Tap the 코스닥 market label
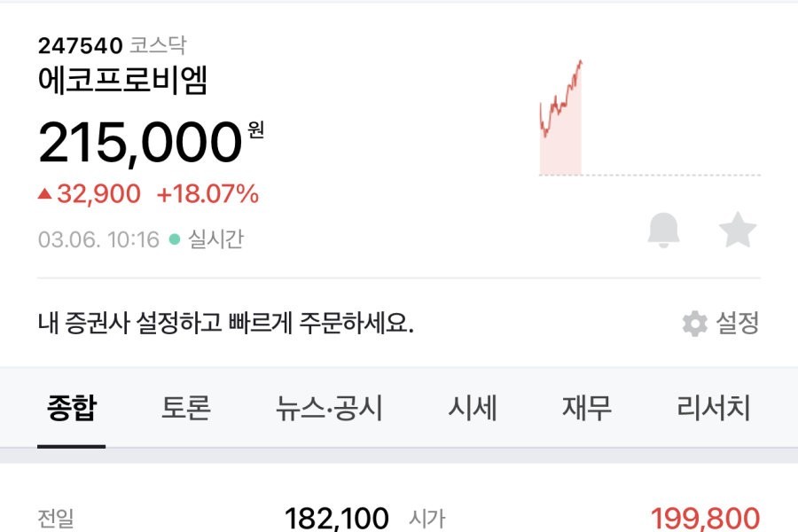 (x=158, y=45)
